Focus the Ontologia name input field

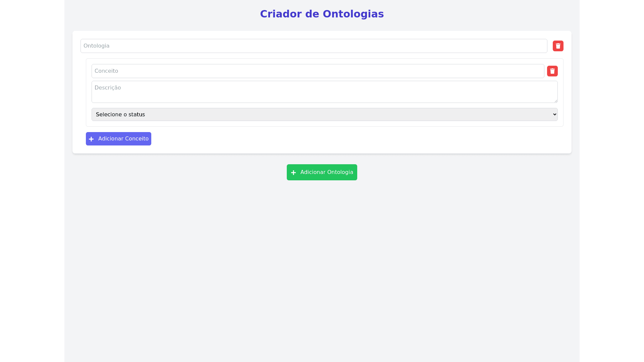pyautogui.click(x=314, y=46)
